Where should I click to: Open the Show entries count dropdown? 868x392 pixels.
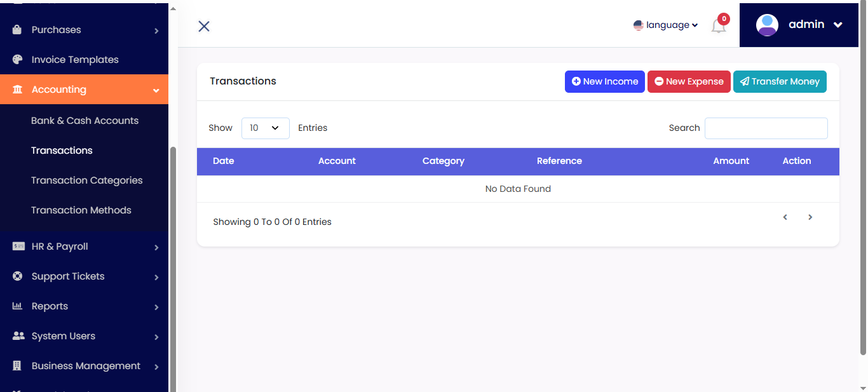(x=266, y=128)
